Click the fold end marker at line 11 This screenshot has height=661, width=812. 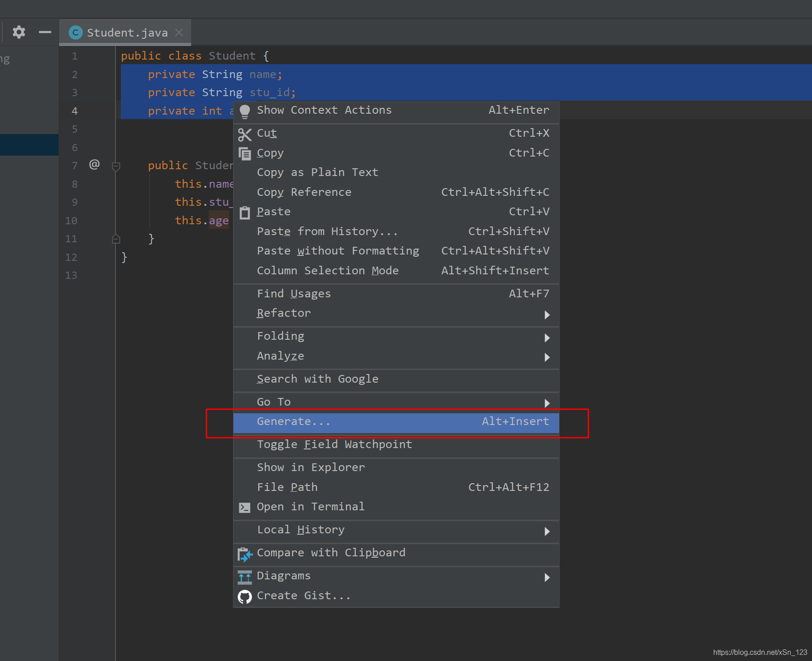[116, 239]
